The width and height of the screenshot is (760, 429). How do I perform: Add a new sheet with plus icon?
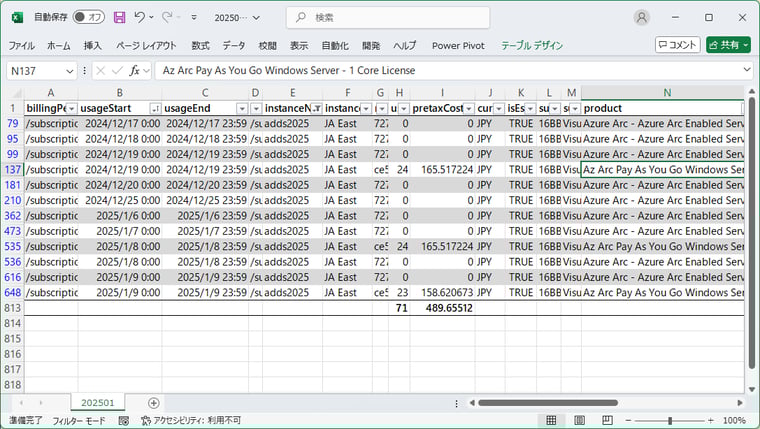[154, 403]
